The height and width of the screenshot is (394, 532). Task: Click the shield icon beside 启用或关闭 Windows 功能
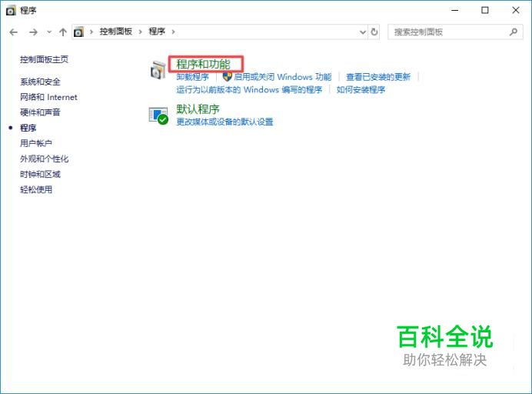click(228, 77)
